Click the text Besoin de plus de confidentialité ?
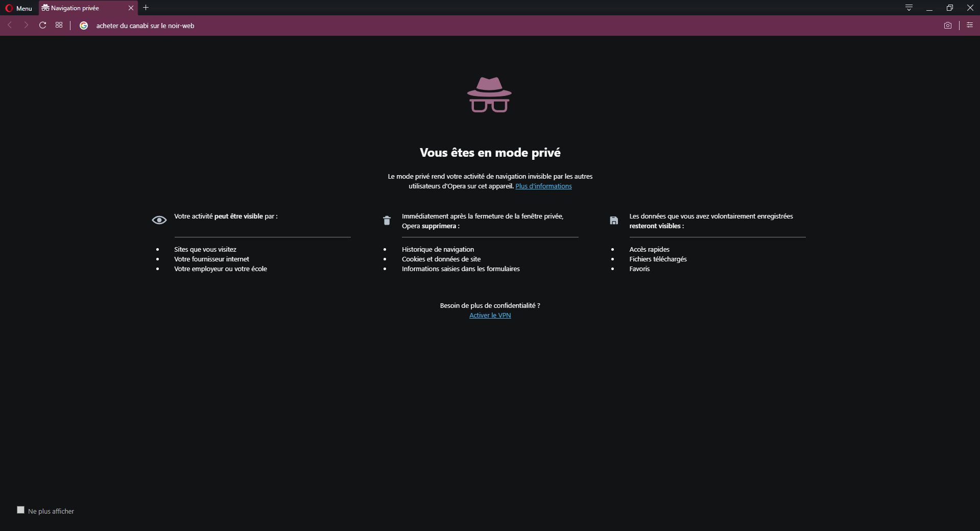This screenshot has height=531, width=980. [490, 306]
